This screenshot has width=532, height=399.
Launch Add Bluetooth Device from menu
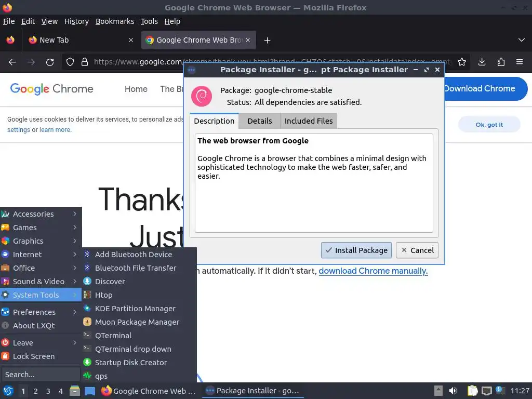139,255
